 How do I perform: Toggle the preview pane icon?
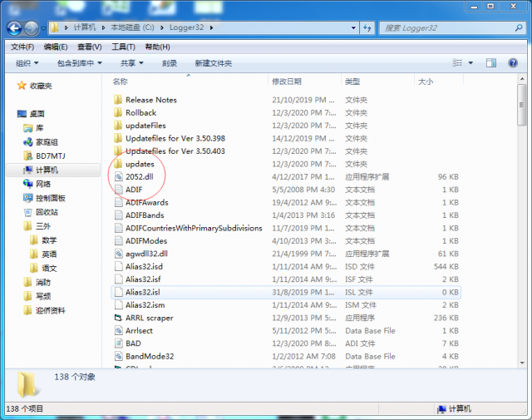(x=491, y=63)
